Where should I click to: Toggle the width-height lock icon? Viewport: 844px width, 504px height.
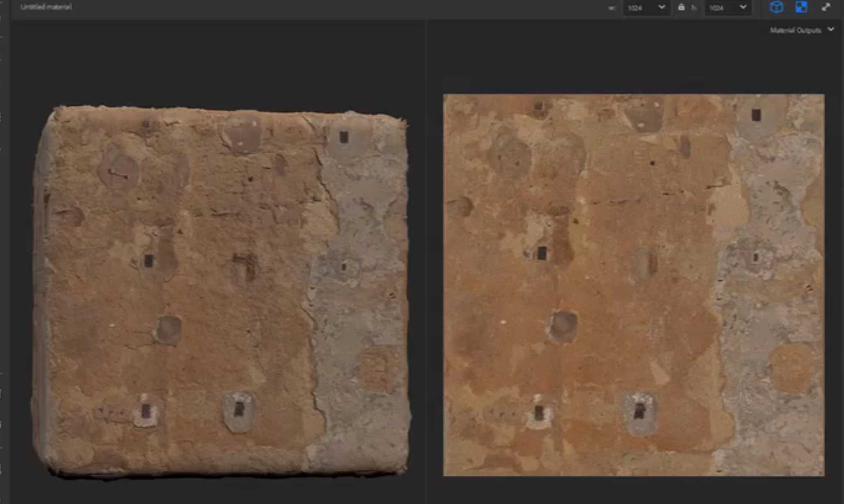tap(682, 7)
